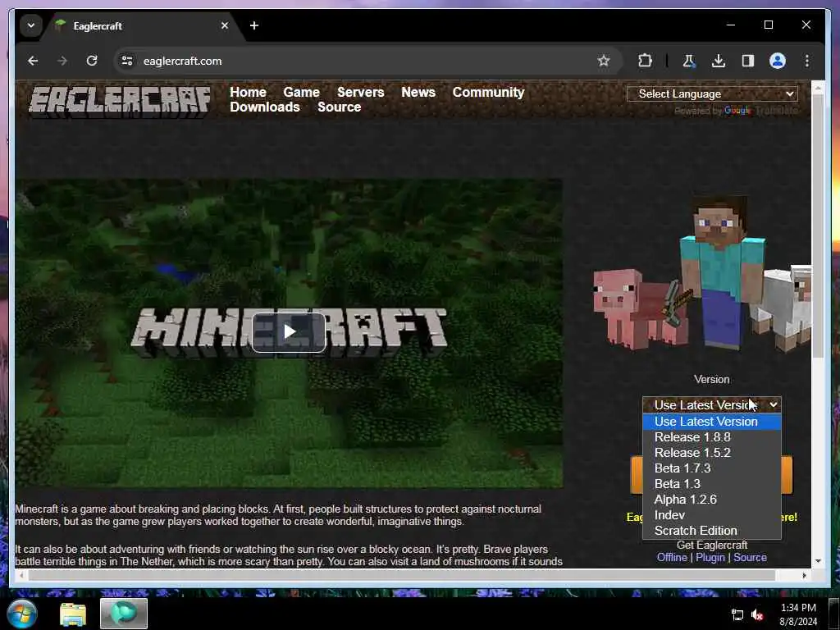Click the Eaglercraft logo

pos(120,101)
